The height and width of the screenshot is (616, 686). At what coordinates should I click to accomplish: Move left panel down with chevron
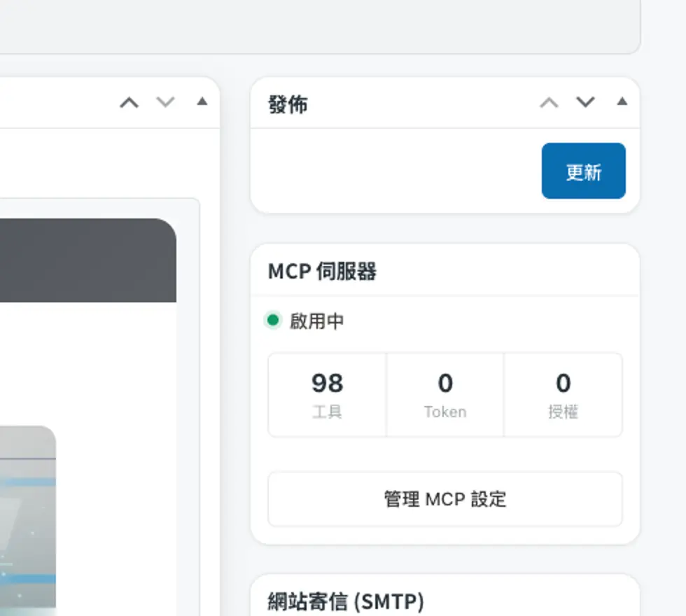[165, 102]
